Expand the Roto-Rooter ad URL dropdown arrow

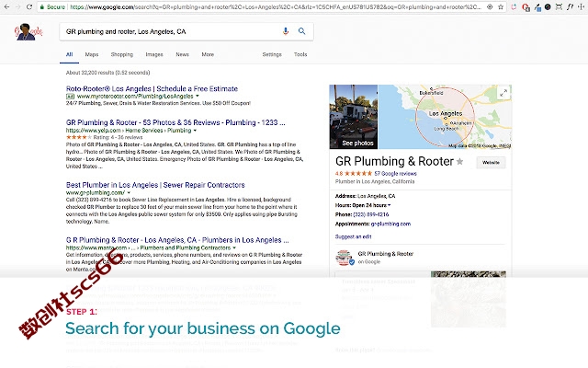tap(198, 96)
